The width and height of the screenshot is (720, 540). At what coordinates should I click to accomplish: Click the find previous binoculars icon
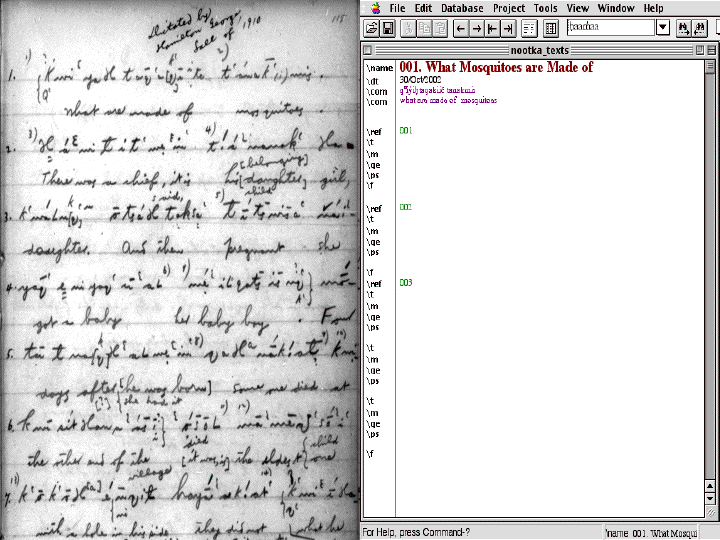700,28
